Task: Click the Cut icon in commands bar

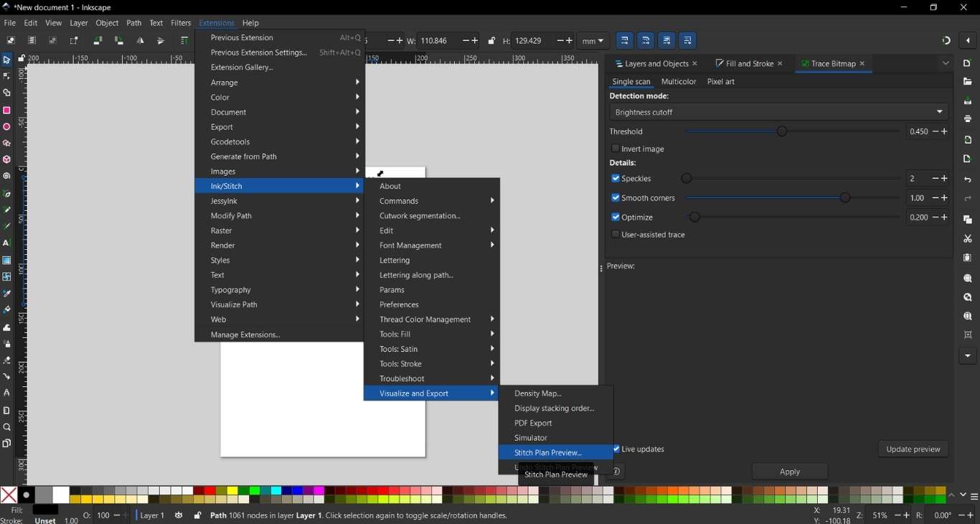Action: click(968, 239)
